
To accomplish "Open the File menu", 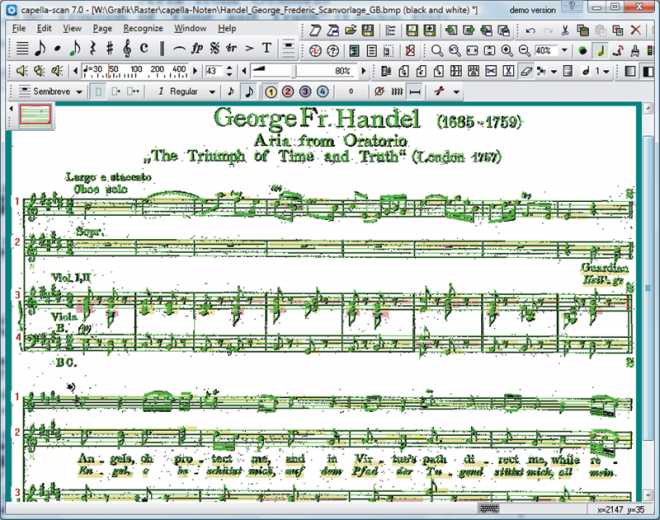I will pos(19,29).
